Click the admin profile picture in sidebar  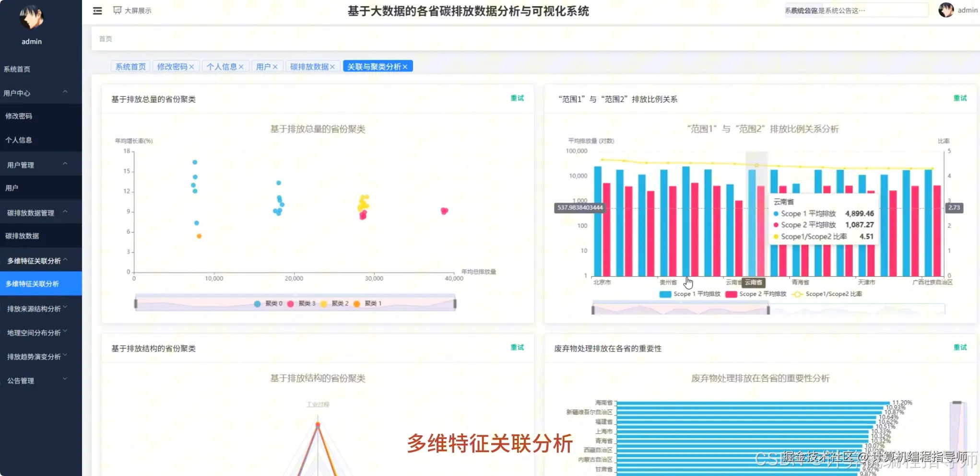coord(31,18)
